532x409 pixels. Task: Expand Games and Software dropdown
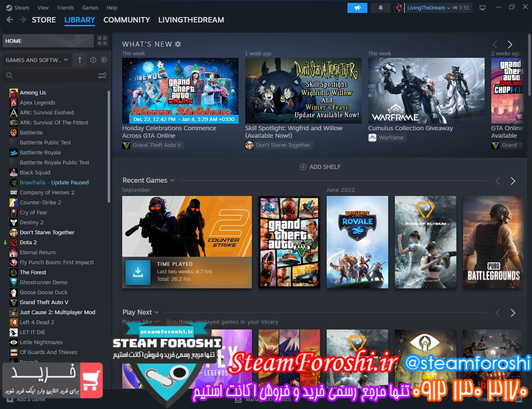(37, 60)
